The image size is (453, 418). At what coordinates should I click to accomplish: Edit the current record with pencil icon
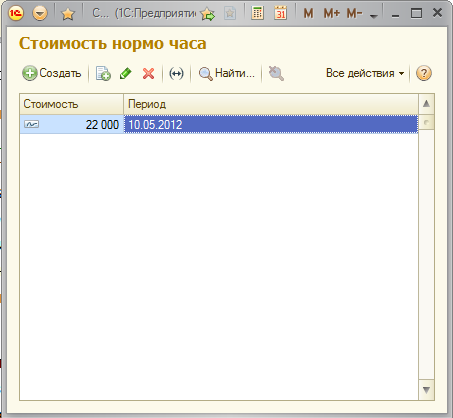tap(126, 73)
